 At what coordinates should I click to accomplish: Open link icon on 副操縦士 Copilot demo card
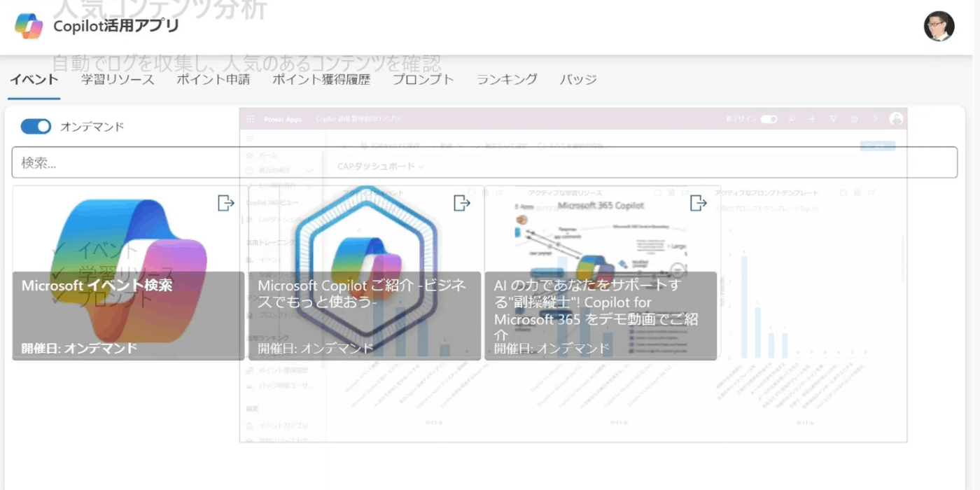[699, 203]
